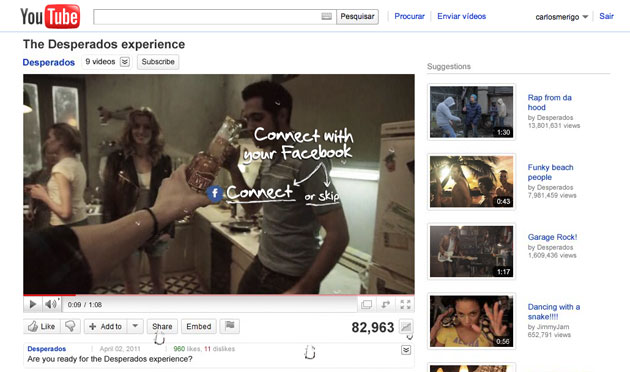Viewport: 630px width, 372px height.
Task: Click the video progress bar
Action: point(219,295)
